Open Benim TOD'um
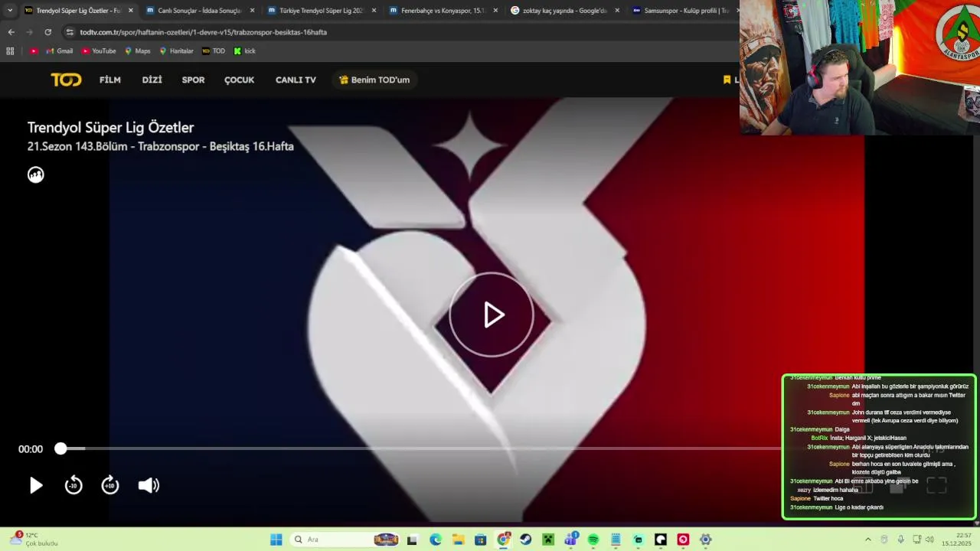The width and height of the screenshot is (980, 551). 374,80
